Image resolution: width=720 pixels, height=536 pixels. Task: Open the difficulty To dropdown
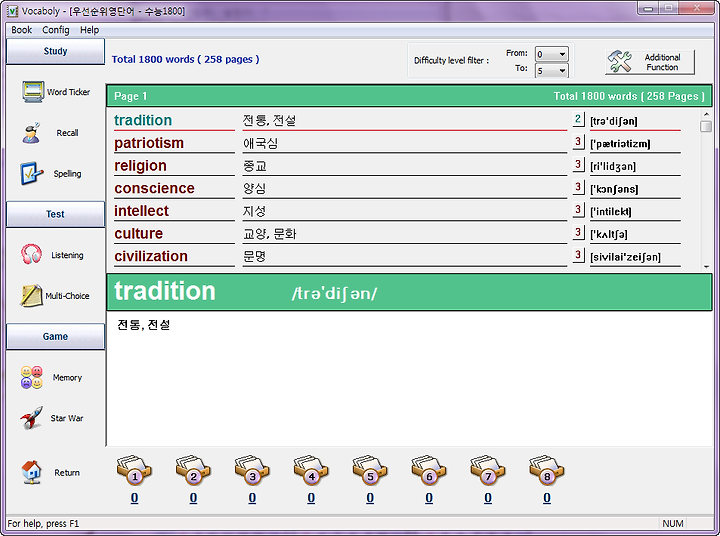coord(551,71)
